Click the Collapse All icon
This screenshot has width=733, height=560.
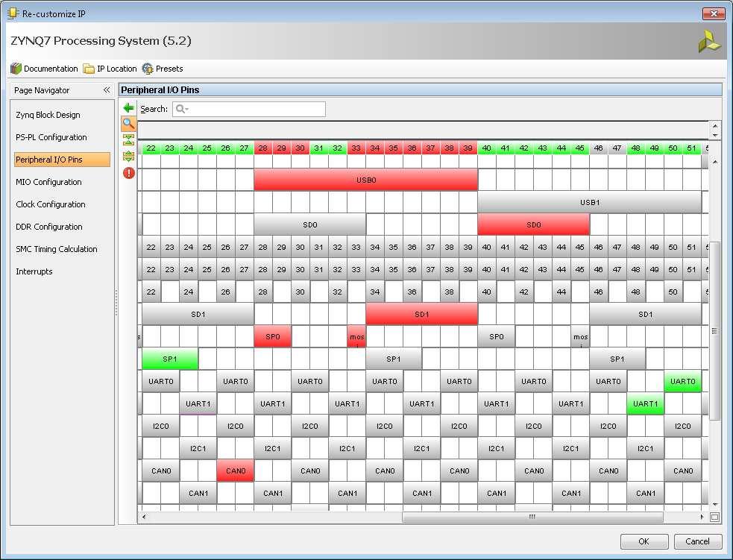tap(128, 139)
